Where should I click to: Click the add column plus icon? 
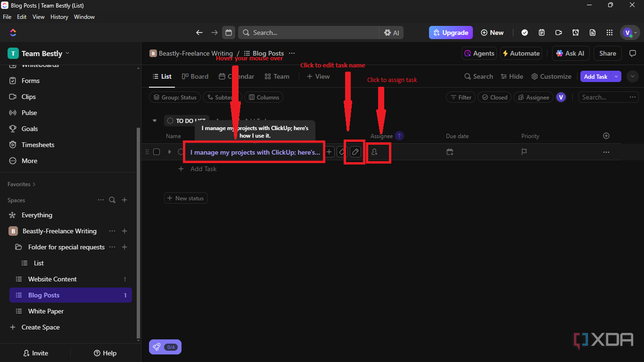click(606, 136)
